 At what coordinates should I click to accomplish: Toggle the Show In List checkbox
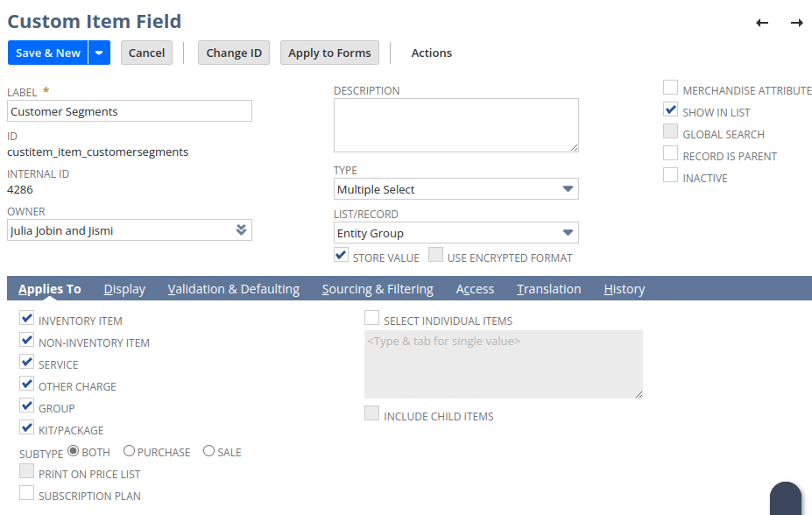click(670, 110)
